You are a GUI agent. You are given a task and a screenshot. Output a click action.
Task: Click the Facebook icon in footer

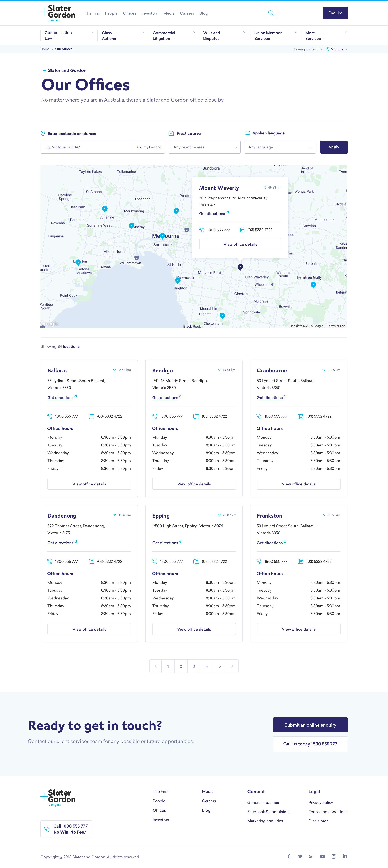pyautogui.click(x=289, y=856)
